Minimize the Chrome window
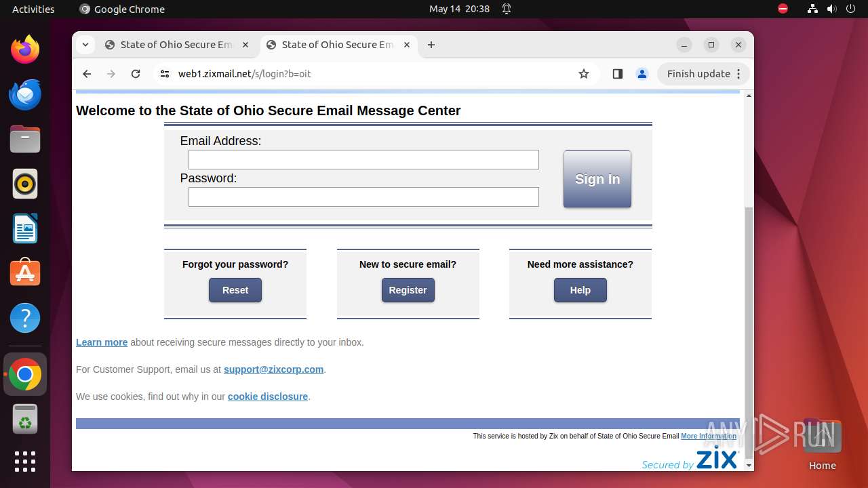This screenshot has height=488, width=868. tap(684, 45)
